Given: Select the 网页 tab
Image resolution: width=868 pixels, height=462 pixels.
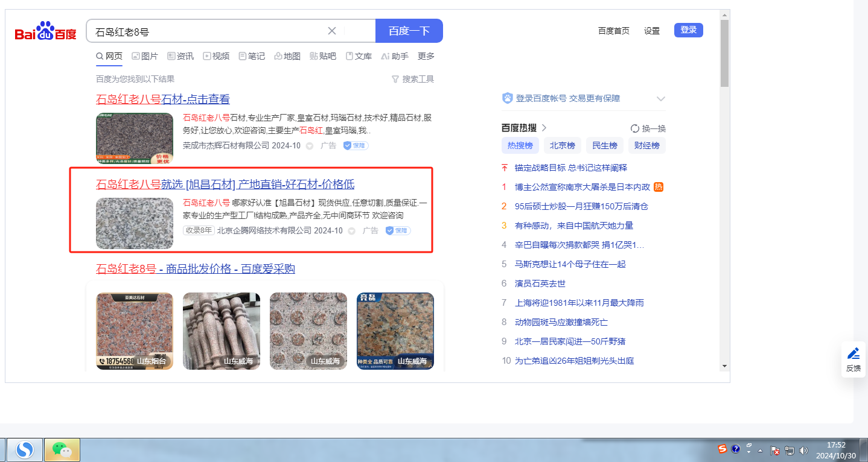Looking at the screenshot, I should click(x=109, y=56).
